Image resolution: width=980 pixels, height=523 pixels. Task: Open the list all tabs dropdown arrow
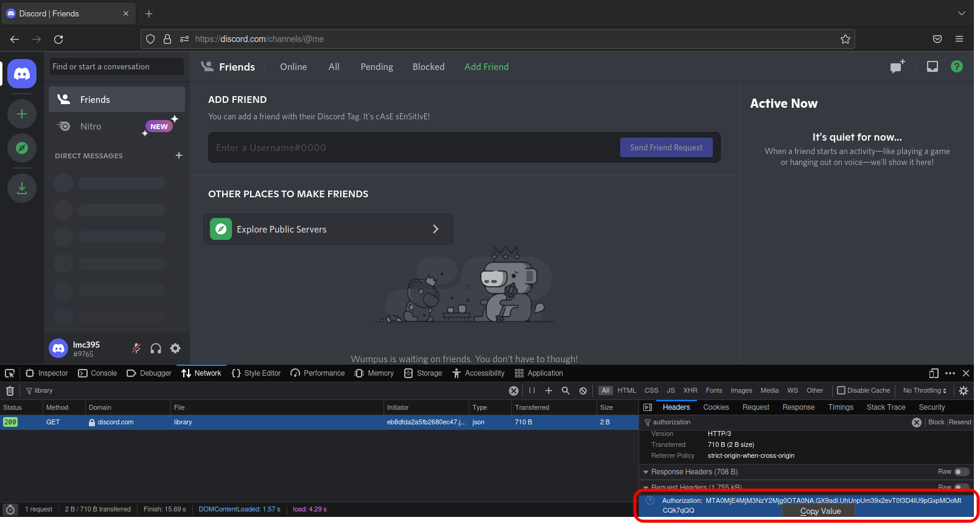pos(962,13)
